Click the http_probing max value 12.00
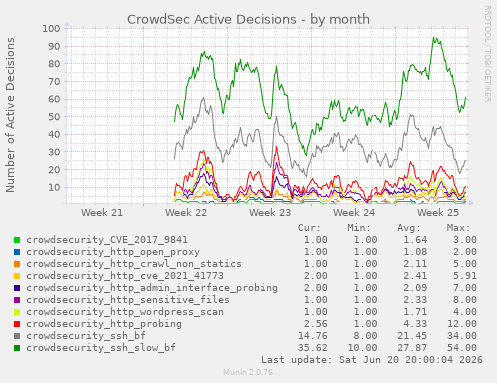Screen dimensions: 497x383 [x=462, y=324]
